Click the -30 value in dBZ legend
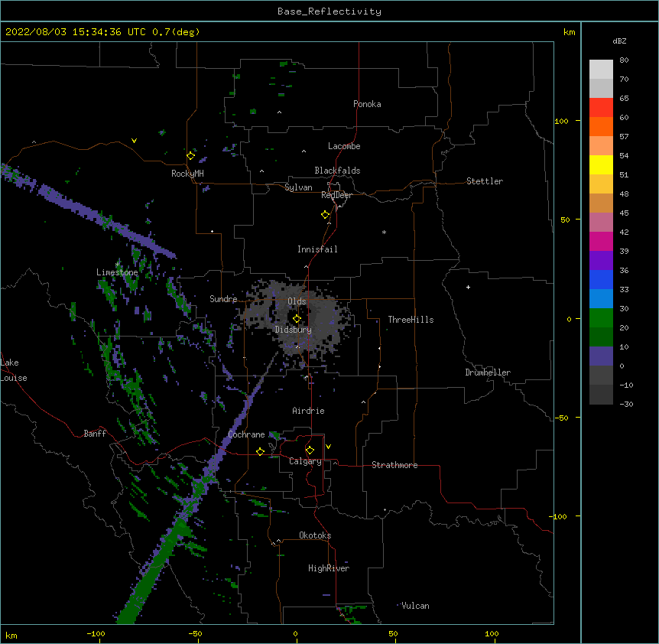Screen dimensions: 659x644 pyautogui.click(x=626, y=405)
